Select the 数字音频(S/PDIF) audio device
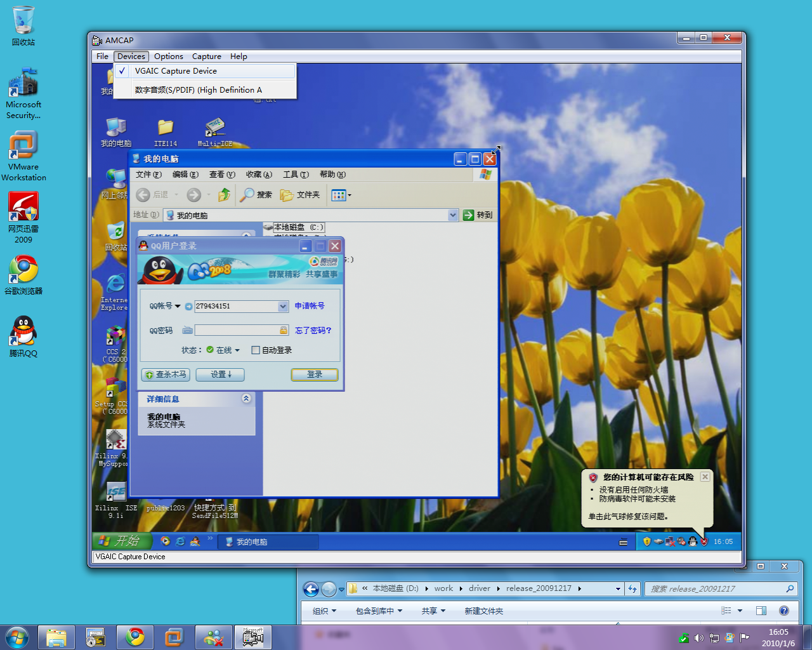812x650 pixels. point(204,90)
